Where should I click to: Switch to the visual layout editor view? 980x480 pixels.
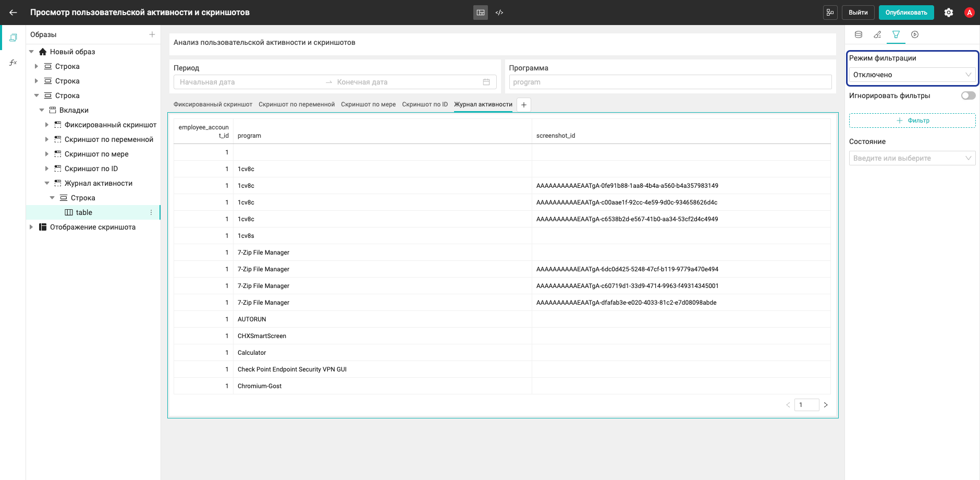(481, 13)
